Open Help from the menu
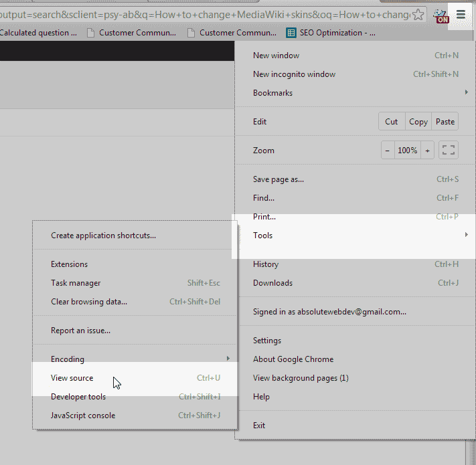476x465 pixels. point(355,397)
